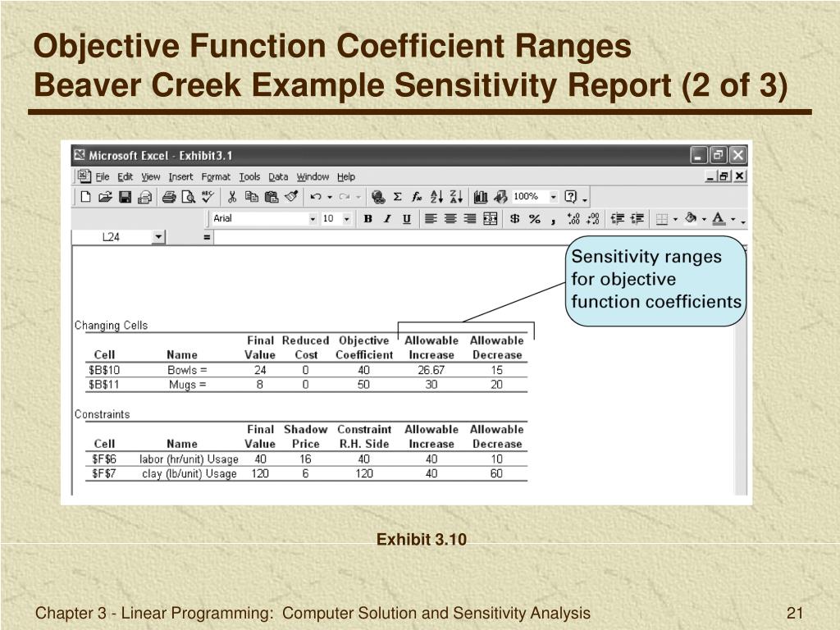The width and height of the screenshot is (840, 630).
Task: Sort descending Z to A
Action: [x=456, y=197]
